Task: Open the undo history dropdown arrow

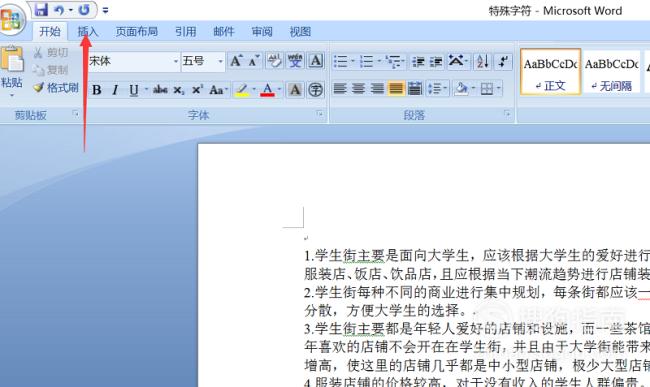Action: (x=70, y=10)
